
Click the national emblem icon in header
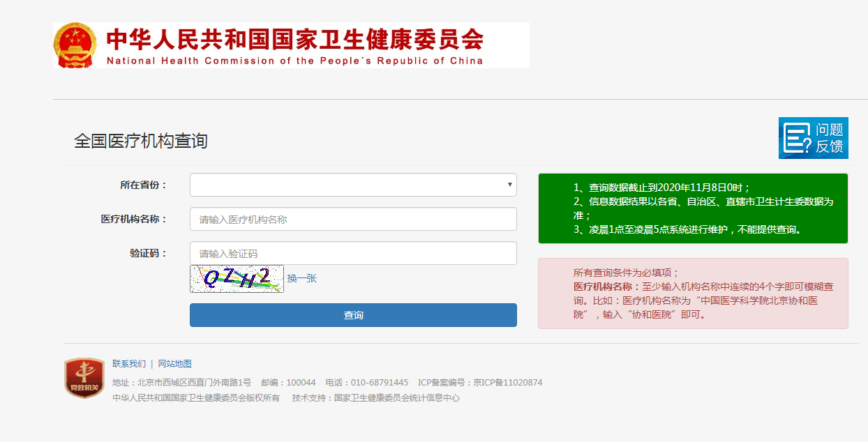click(x=75, y=45)
